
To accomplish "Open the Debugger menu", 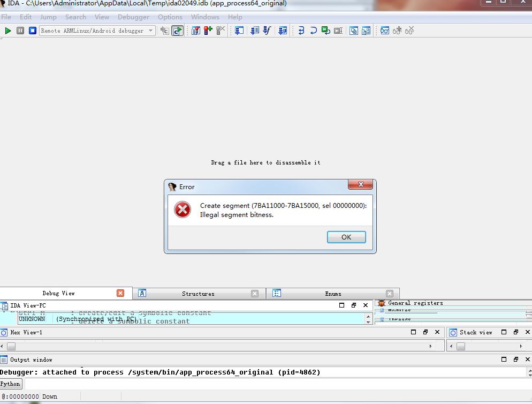I will click(x=133, y=17).
